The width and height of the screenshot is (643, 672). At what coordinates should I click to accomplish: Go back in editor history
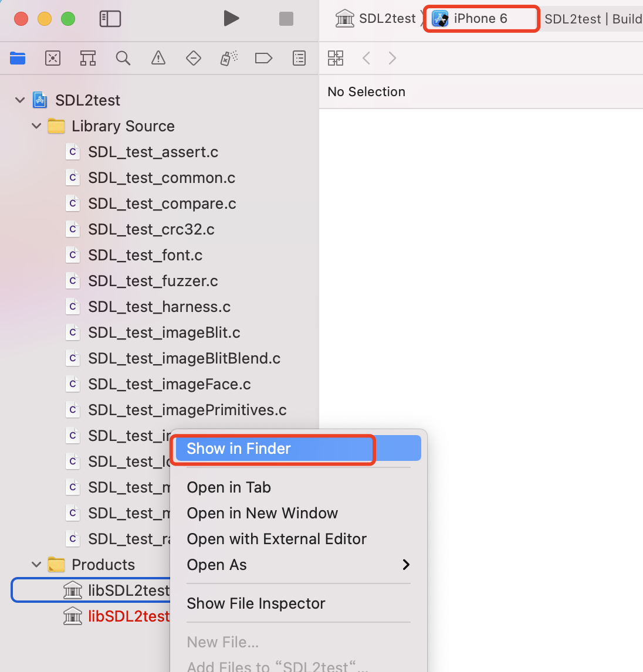(x=366, y=58)
